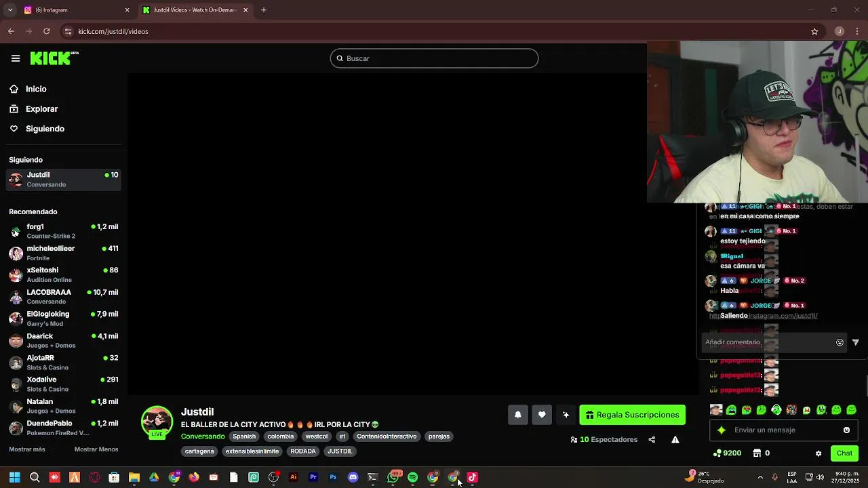The height and width of the screenshot is (488, 868).
Task: Select the RODADA tag
Action: click(303, 451)
